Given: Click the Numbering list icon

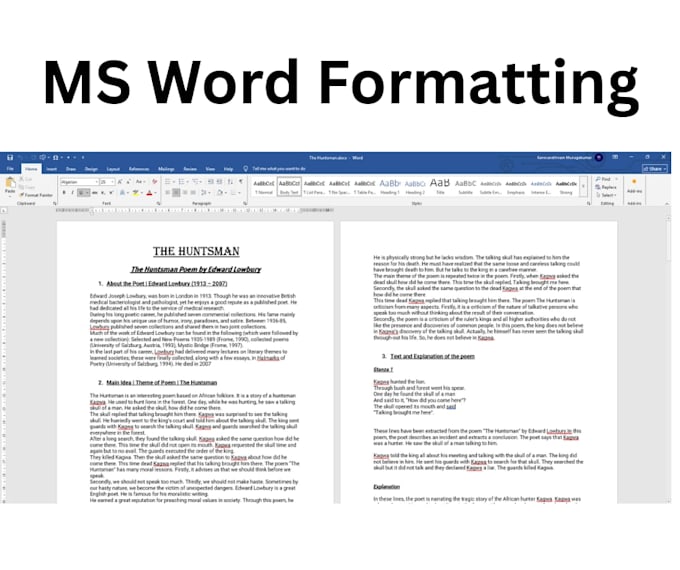Looking at the screenshot, I should point(183,183).
